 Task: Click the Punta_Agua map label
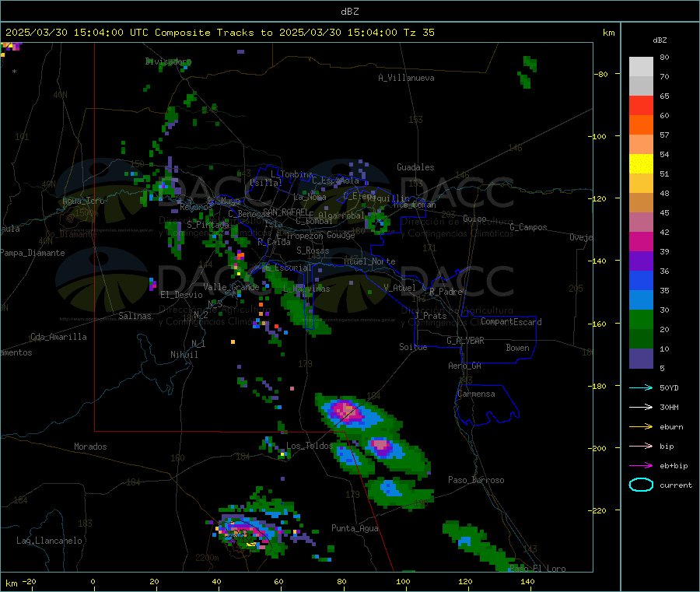pyautogui.click(x=355, y=528)
